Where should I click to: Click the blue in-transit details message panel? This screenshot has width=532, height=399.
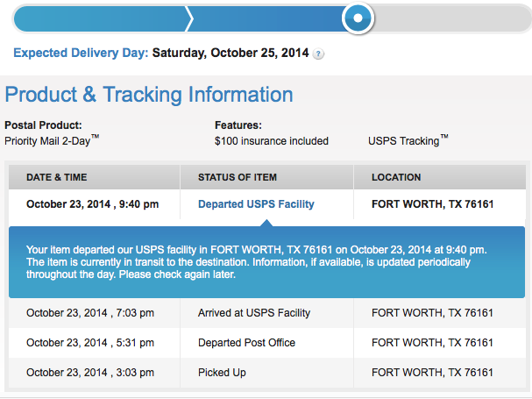[x=266, y=262]
